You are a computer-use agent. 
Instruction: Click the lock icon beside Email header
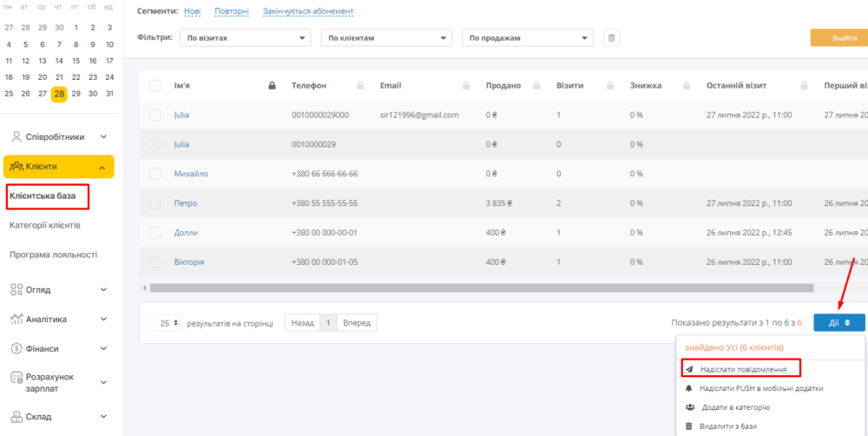click(x=466, y=86)
